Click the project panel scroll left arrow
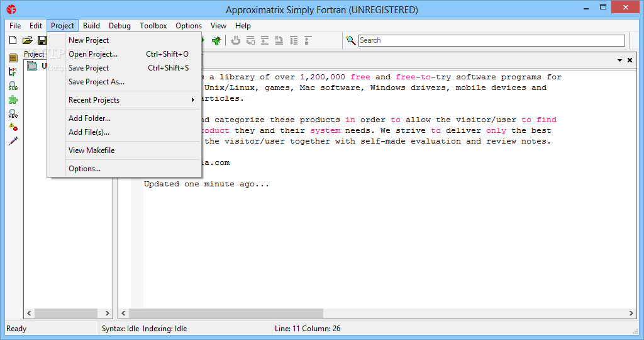 pos(29,314)
